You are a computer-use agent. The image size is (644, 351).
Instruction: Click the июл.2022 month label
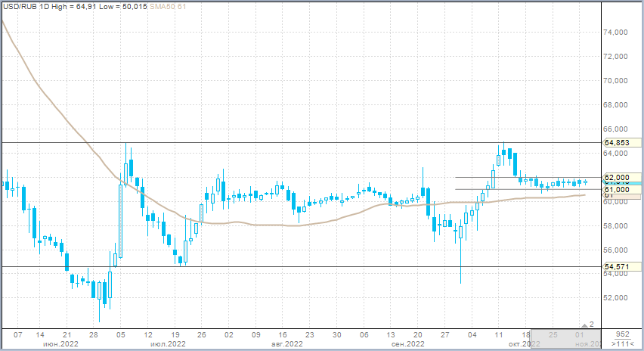point(168,344)
